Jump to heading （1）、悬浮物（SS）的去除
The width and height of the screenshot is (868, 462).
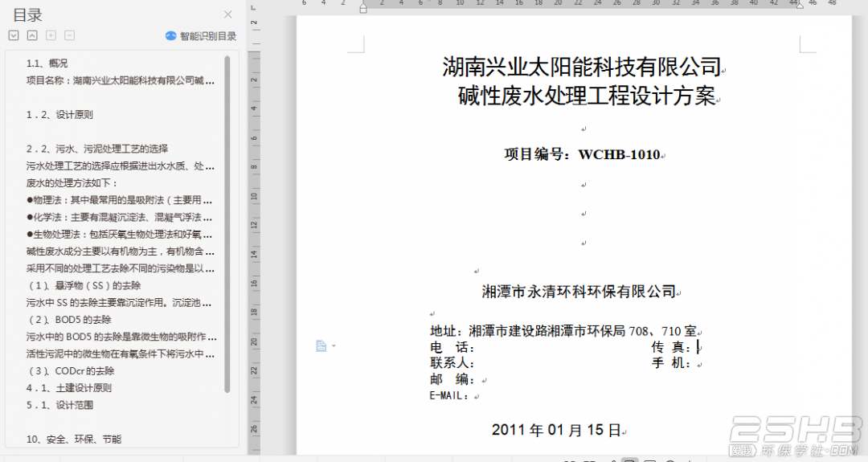[x=84, y=286]
